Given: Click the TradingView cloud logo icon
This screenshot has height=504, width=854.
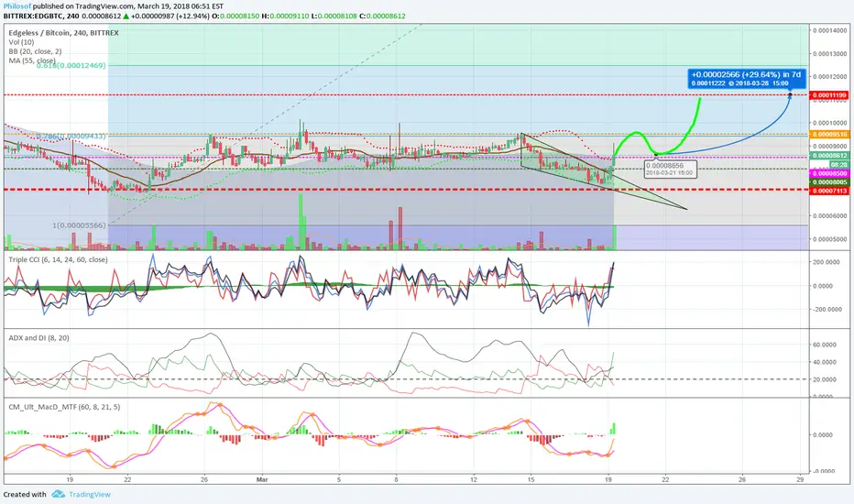Looking at the screenshot, I should [59, 494].
